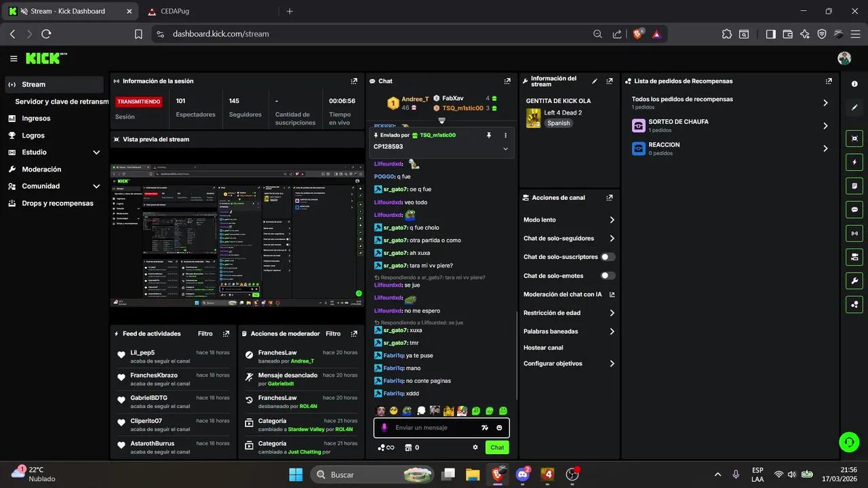This screenshot has height=488, width=868.
Task: Expand the Comunidad sidebar section
Action: (96, 186)
